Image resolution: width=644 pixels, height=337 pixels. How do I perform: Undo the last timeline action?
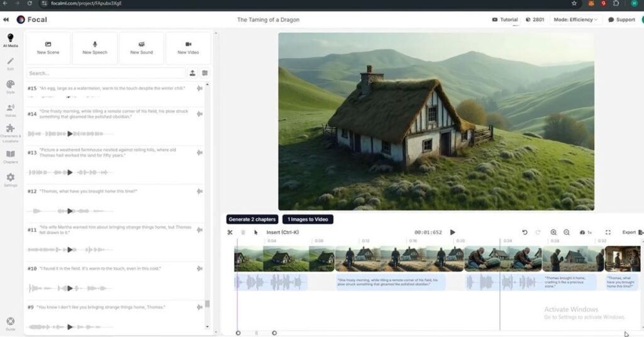tap(525, 233)
